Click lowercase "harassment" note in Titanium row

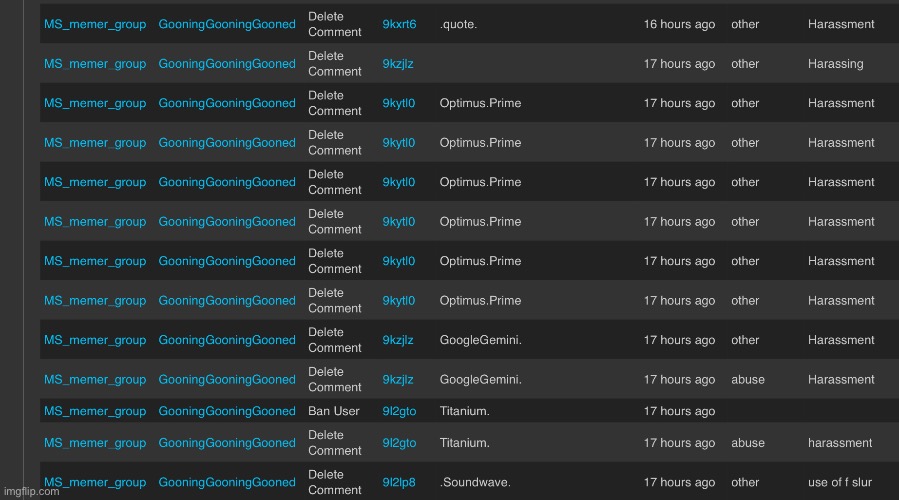pyautogui.click(x=840, y=443)
